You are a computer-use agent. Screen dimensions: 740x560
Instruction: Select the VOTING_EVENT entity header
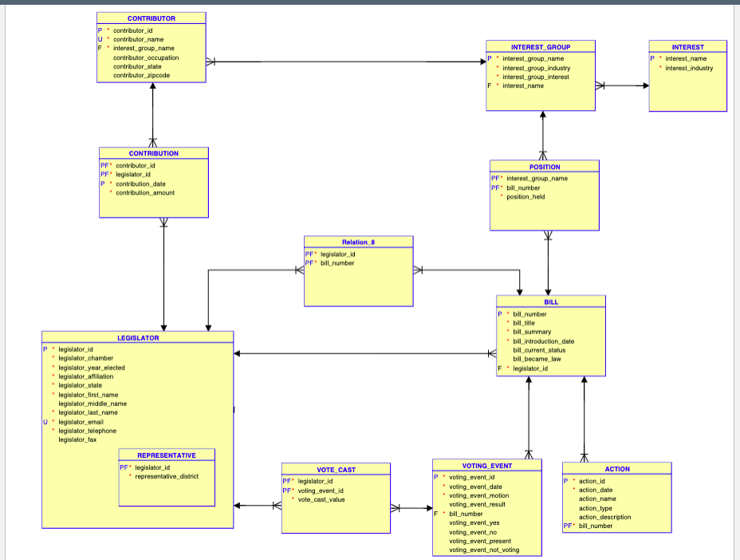[487, 466]
